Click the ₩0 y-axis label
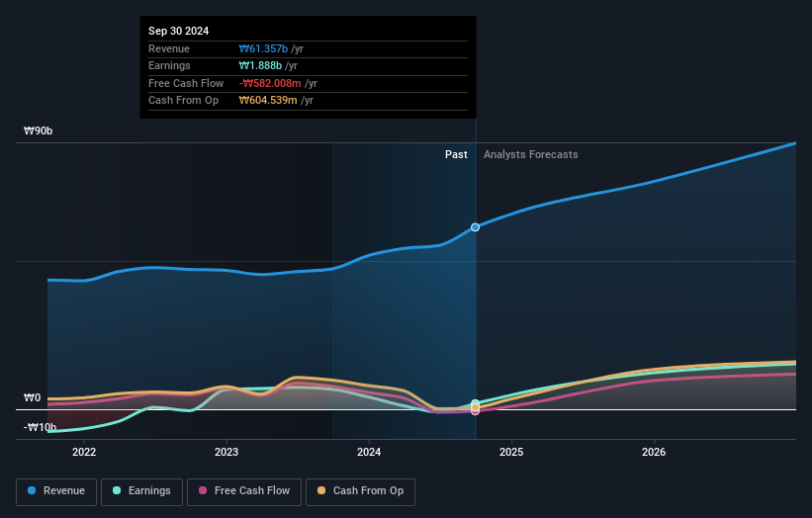The image size is (812, 518). point(32,398)
